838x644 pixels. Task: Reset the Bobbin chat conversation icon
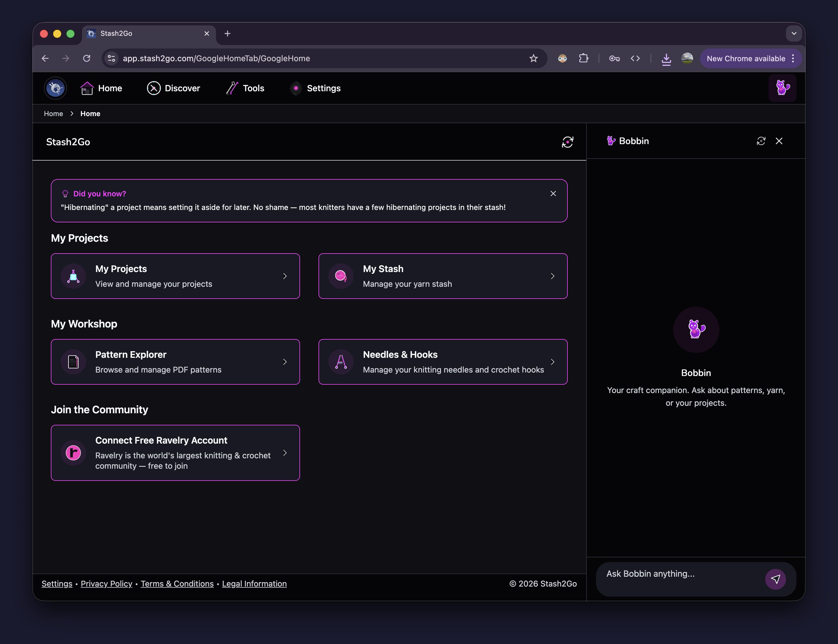pos(761,141)
